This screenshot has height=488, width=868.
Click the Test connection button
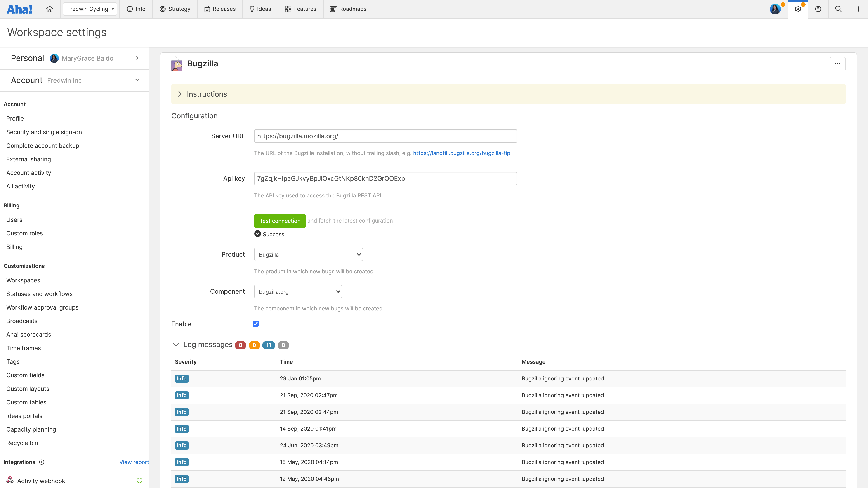click(x=280, y=221)
